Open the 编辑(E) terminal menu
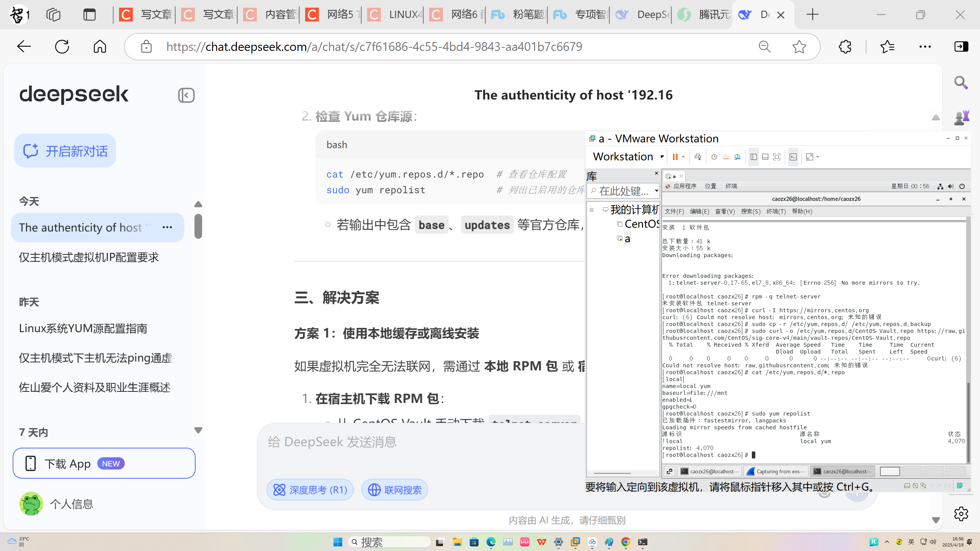This screenshot has width=980, height=551. click(x=699, y=211)
